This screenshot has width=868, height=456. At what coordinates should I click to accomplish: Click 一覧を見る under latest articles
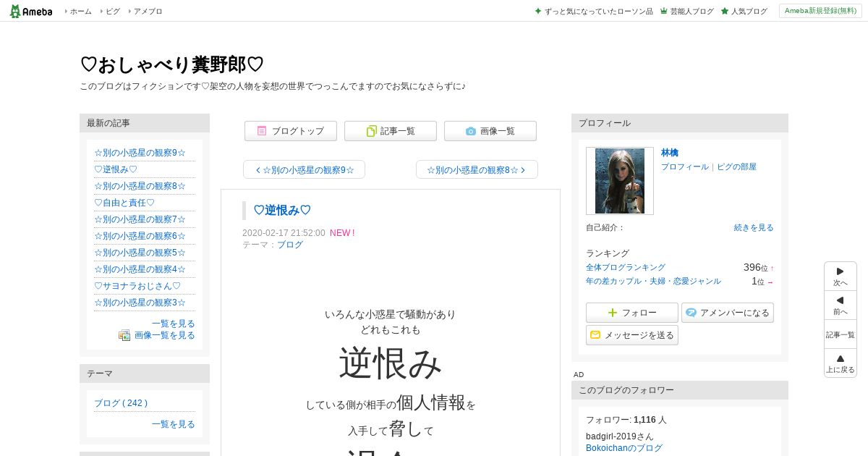174,324
